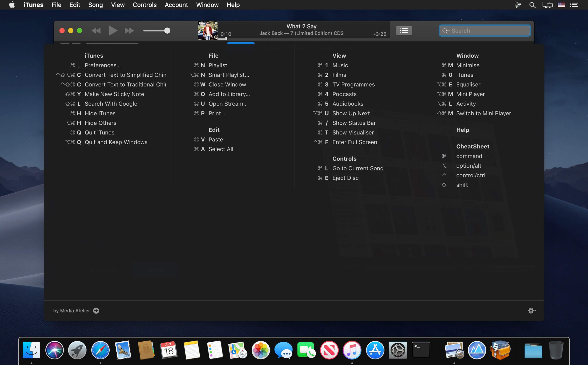Open the Equaliser window shortcut
Screen dimensions: 588x365
tap(468, 84)
